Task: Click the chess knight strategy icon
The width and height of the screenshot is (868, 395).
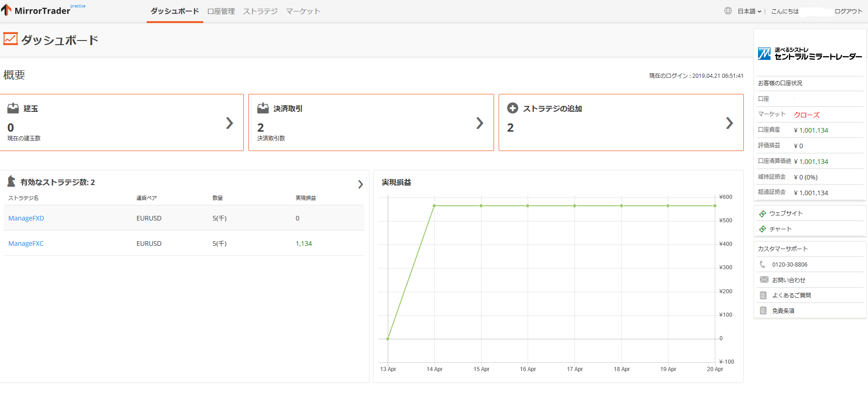Action: pyautogui.click(x=11, y=181)
